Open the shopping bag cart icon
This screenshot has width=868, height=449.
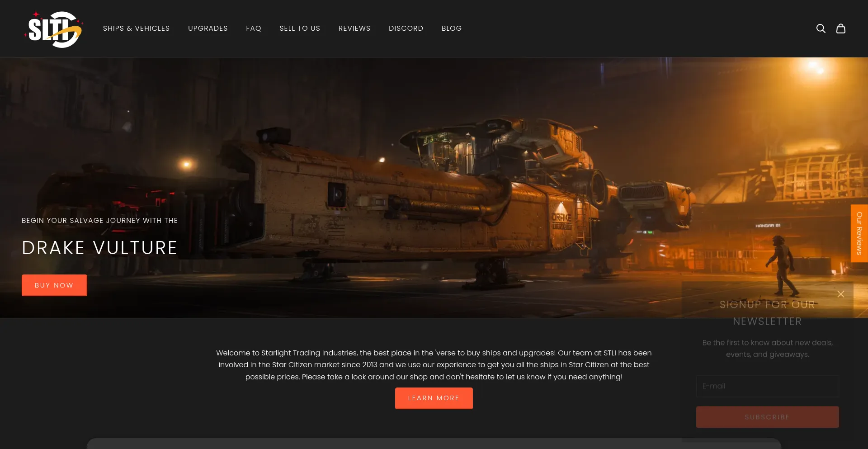tap(840, 28)
